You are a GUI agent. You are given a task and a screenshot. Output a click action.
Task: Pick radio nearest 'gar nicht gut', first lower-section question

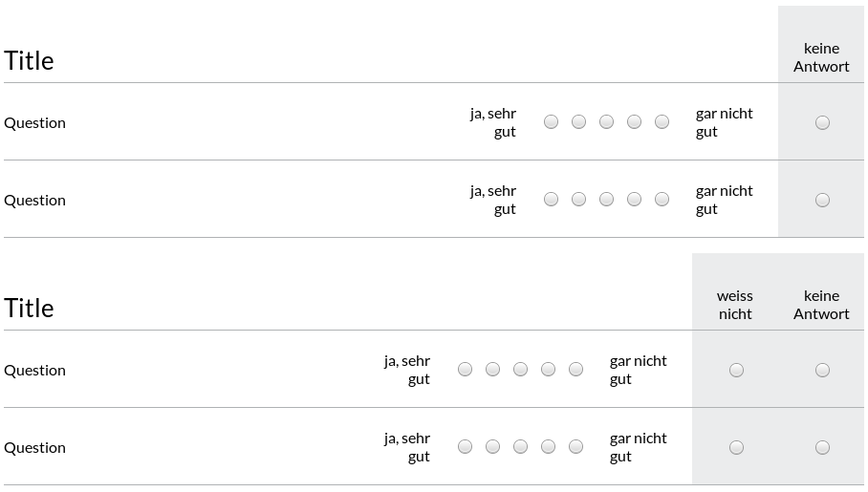(x=575, y=369)
